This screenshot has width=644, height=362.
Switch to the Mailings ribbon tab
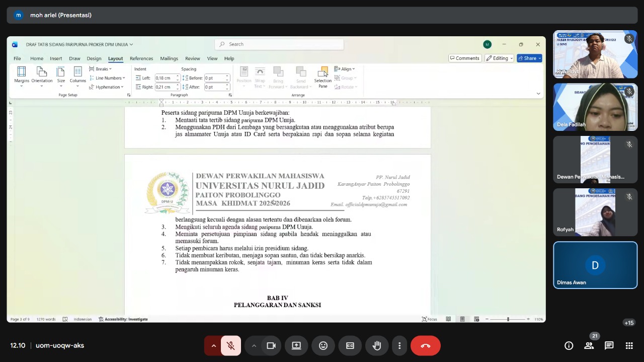[169, 58]
